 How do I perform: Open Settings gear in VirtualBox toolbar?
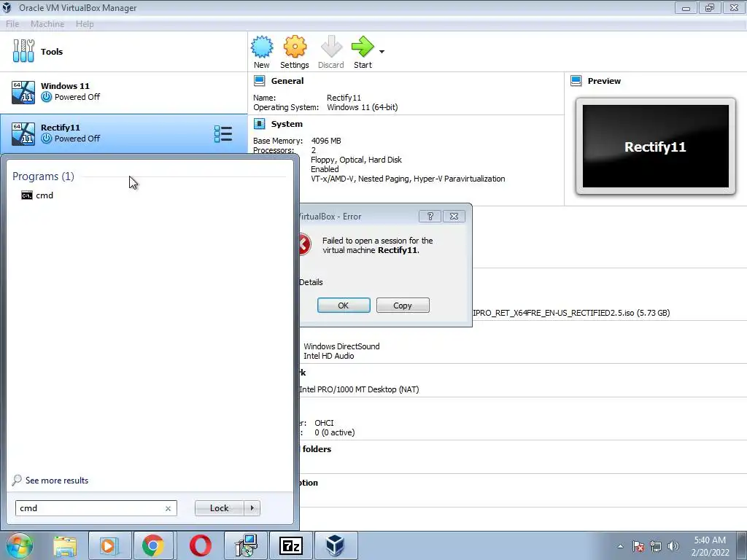click(295, 47)
